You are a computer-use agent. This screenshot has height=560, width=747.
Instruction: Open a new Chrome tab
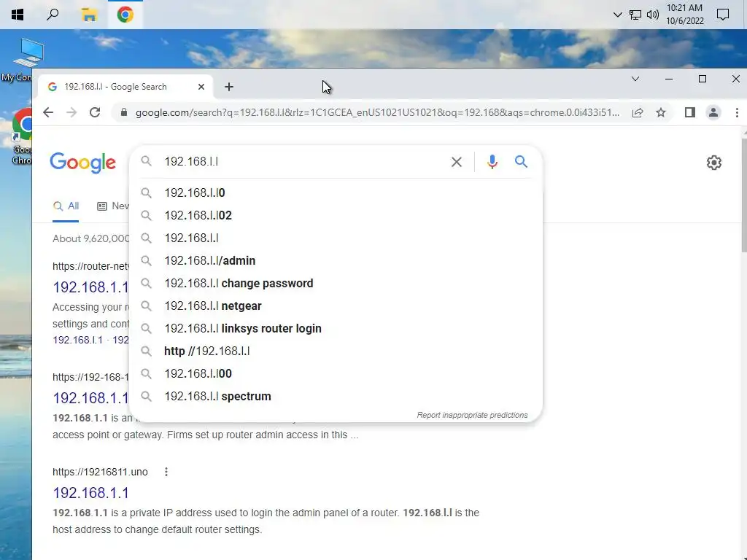point(229,87)
